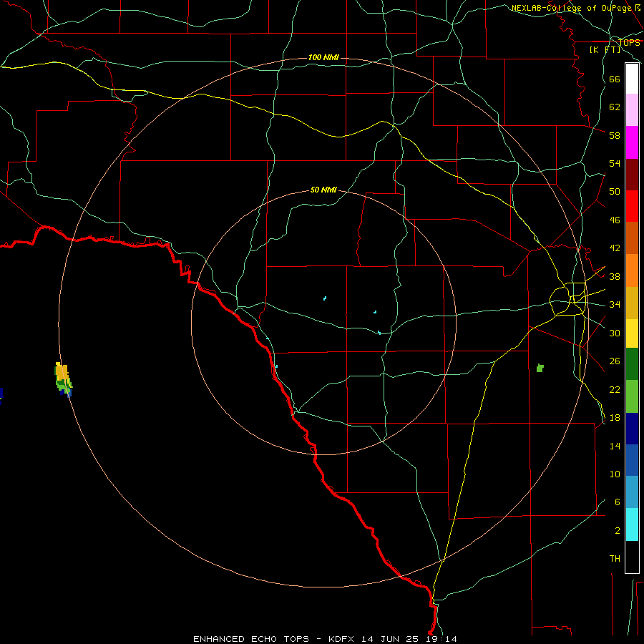This screenshot has height=644, width=644.
Task: Click the legend value '50'
Action: point(615,192)
